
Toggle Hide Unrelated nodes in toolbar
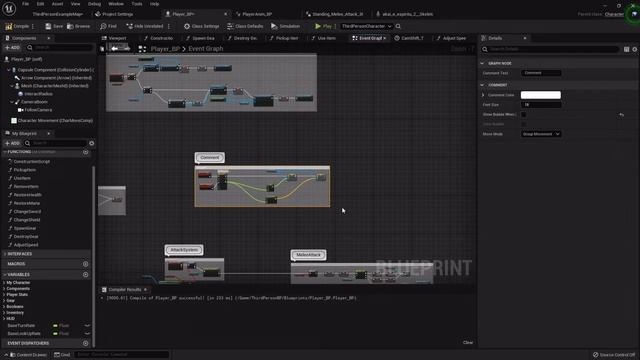point(144,26)
